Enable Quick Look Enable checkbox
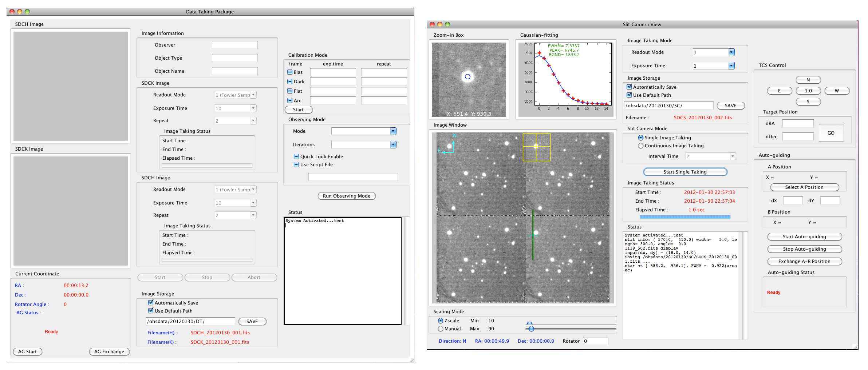The width and height of the screenshot is (868, 370). (296, 156)
